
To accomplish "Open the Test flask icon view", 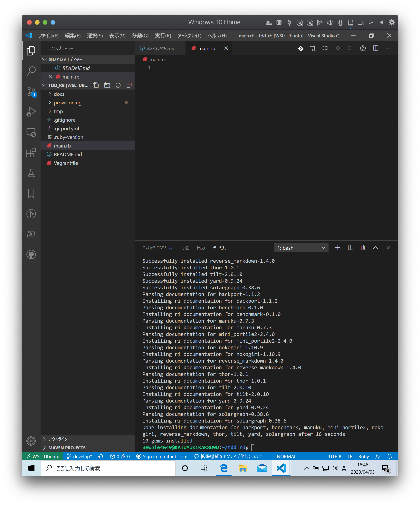I will (31, 173).
